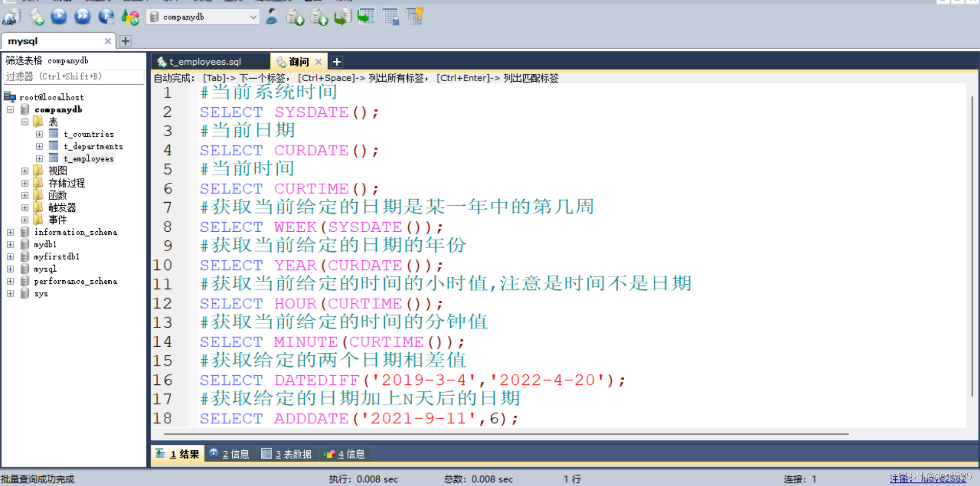Click the editor vertical scrollbar
980x486 pixels.
tap(972, 245)
